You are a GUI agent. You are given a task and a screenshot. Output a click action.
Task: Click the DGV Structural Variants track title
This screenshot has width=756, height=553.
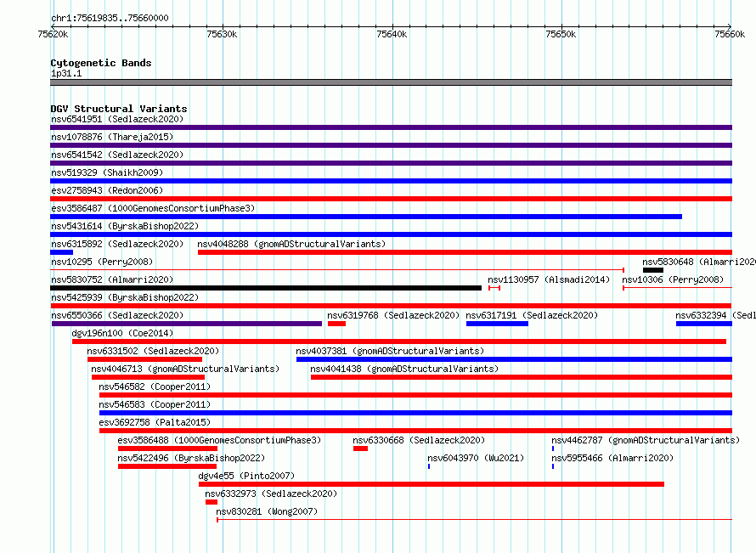point(119,109)
